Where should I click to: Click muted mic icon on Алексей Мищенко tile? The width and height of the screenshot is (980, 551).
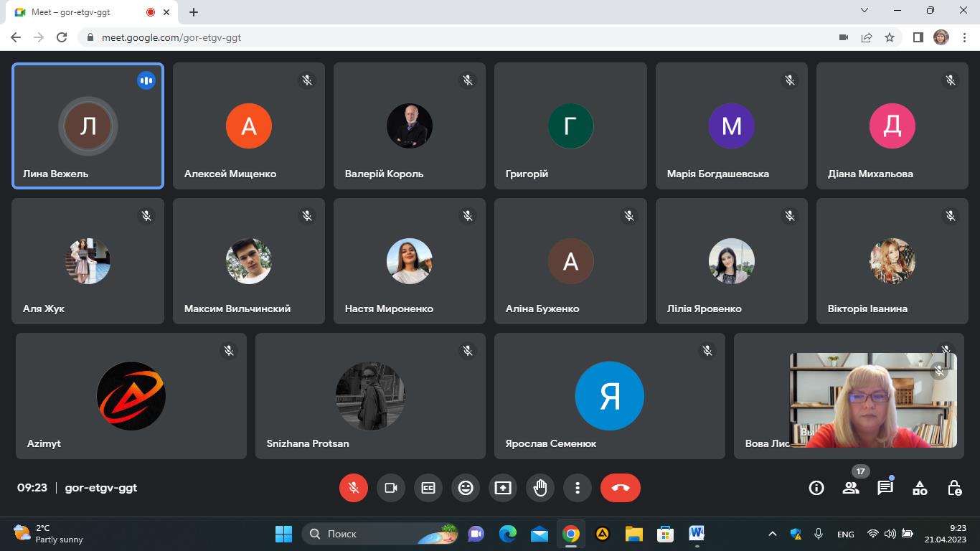click(x=307, y=80)
